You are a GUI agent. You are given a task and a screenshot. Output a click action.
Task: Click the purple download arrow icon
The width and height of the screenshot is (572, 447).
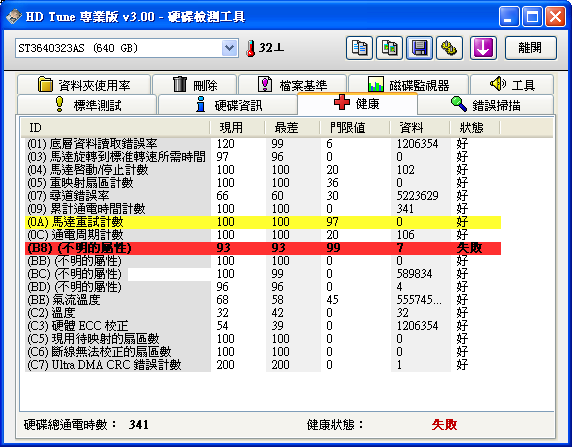point(483,48)
